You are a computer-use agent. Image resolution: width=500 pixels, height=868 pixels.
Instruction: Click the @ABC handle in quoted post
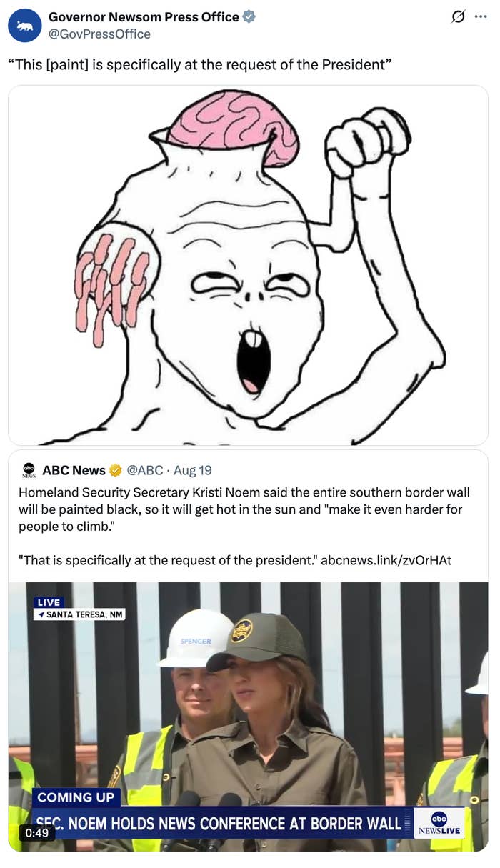click(x=145, y=470)
